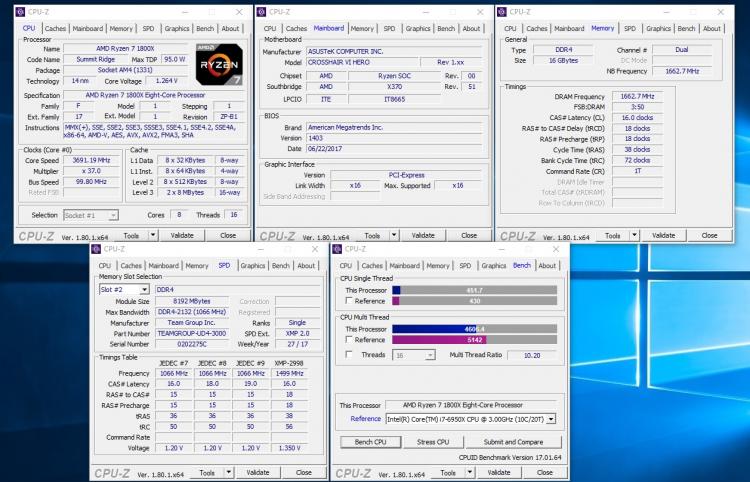Click the multi thread This Processor bar
The width and height of the screenshot is (750, 482).
[474, 329]
